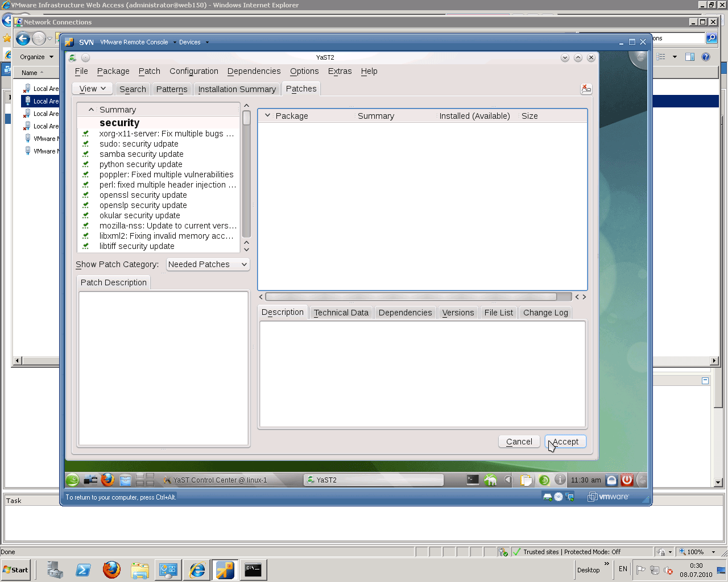Click the KDE panel device notifier icon
This screenshot has height=582, width=728.
tap(90, 480)
